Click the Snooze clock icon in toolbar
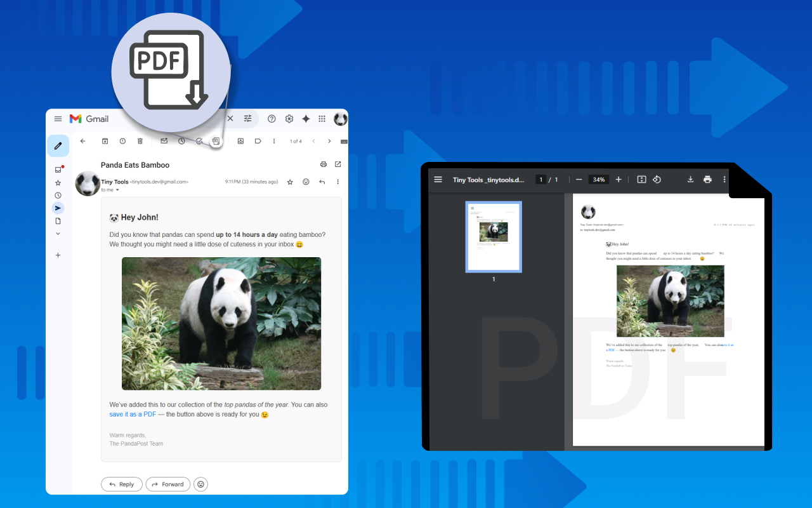The image size is (812, 508). (x=181, y=141)
